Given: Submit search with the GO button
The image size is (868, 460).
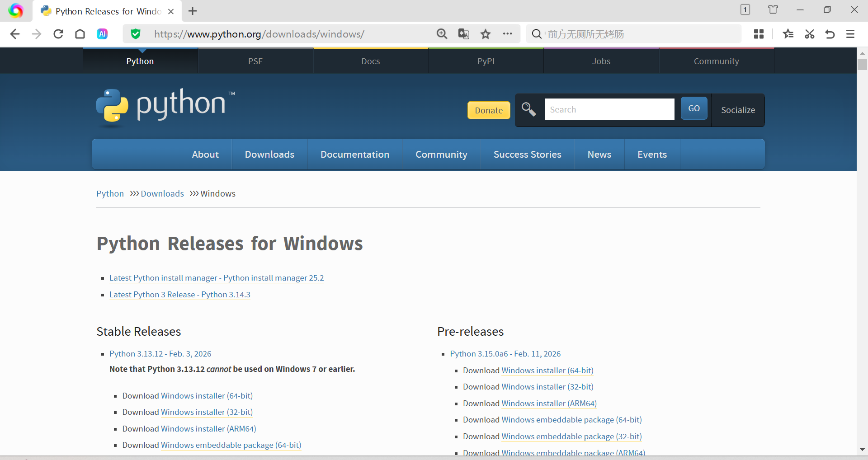Looking at the screenshot, I should (x=694, y=108).
